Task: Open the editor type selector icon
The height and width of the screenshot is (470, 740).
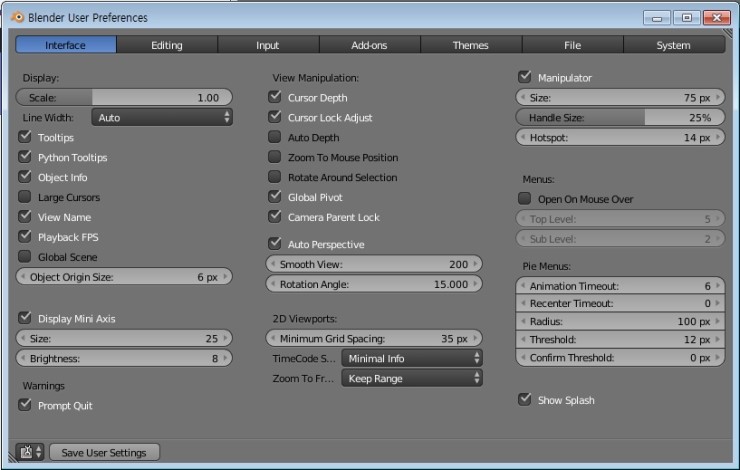Action: tap(29, 452)
